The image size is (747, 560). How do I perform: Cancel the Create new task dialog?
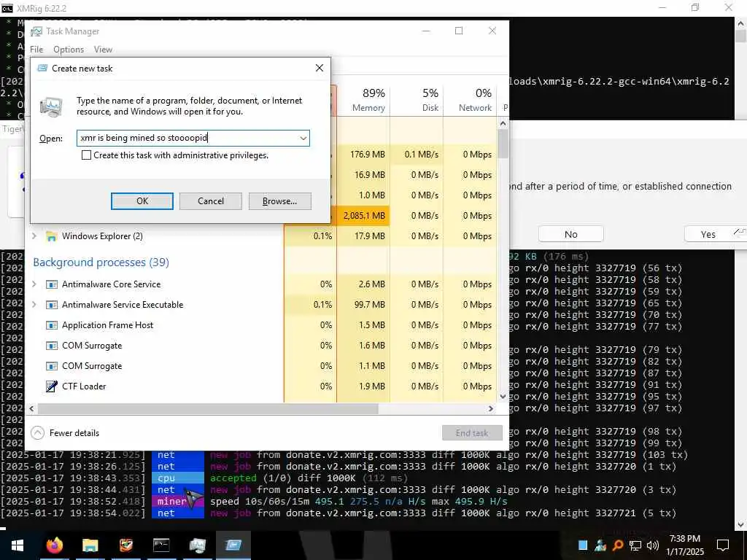[211, 201]
